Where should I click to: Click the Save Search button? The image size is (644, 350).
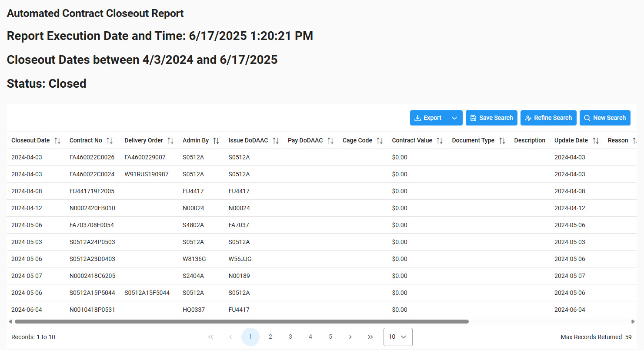click(491, 118)
